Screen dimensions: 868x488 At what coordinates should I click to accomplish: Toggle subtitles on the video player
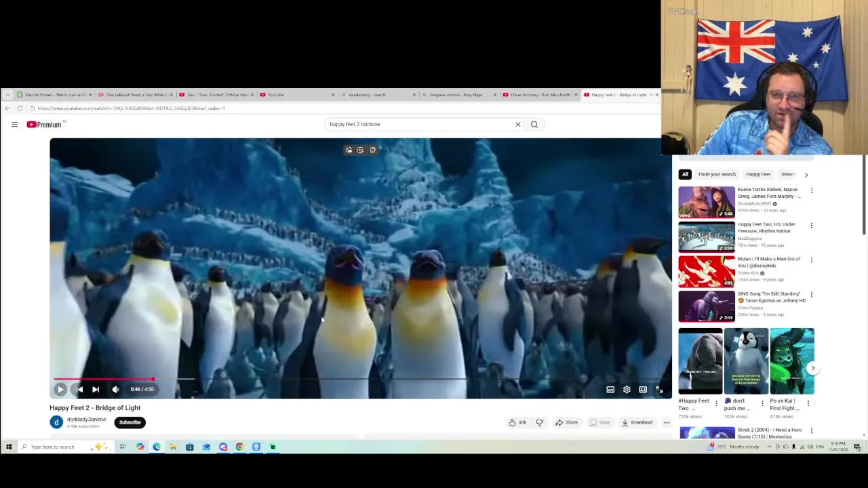(x=610, y=390)
